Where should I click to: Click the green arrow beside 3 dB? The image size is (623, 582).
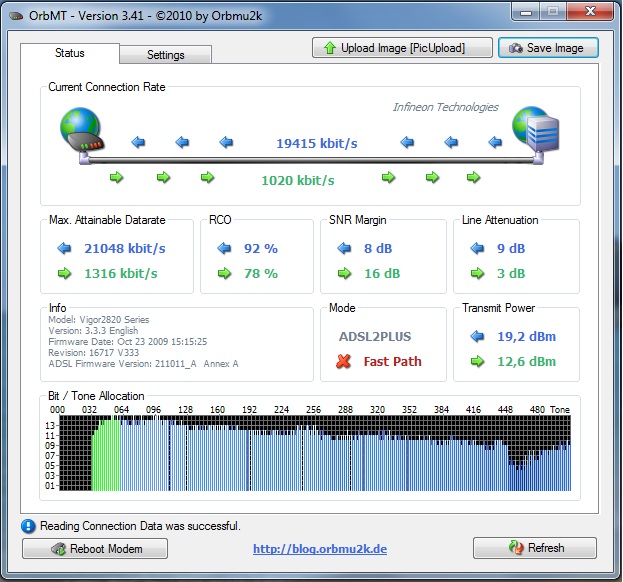click(478, 273)
